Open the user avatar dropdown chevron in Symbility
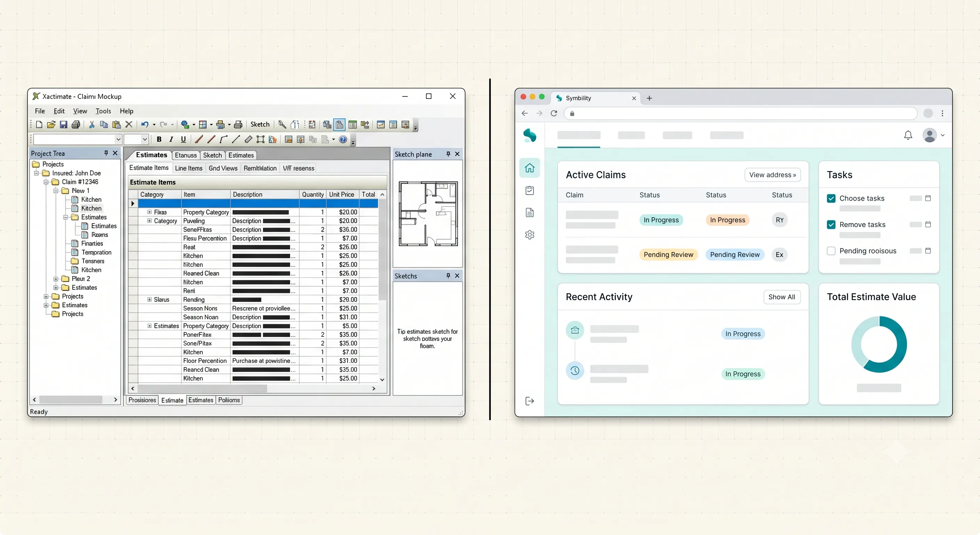The height and width of the screenshot is (535, 980). point(943,135)
